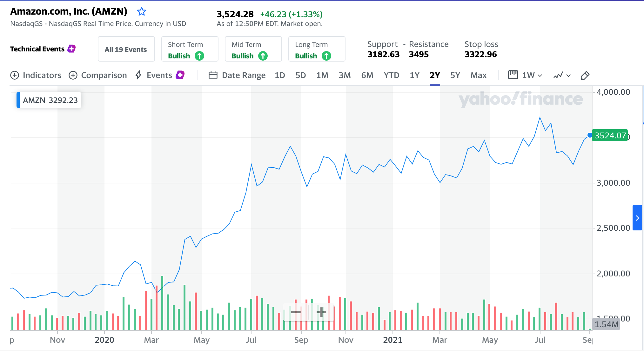Click the Short Term bullish up-arrow icon
The width and height of the screenshot is (644, 351).
click(199, 56)
